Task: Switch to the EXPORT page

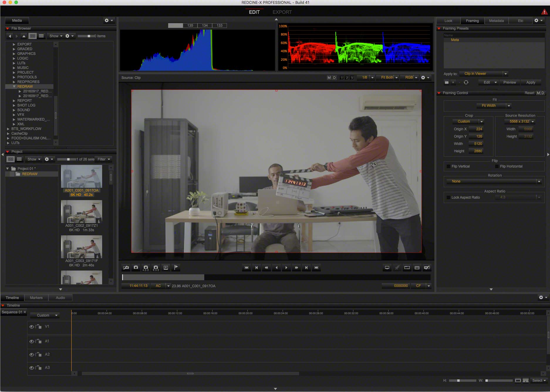Action: pos(282,12)
